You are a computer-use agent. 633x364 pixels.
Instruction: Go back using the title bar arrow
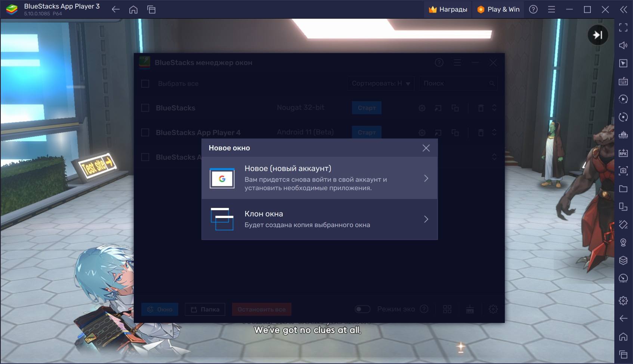pos(116,10)
